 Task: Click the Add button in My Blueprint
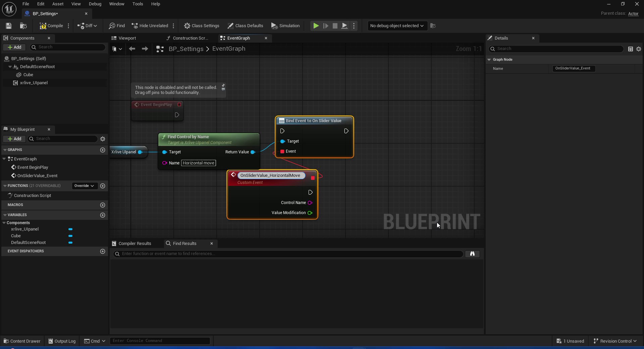click(x=14, y=139)
